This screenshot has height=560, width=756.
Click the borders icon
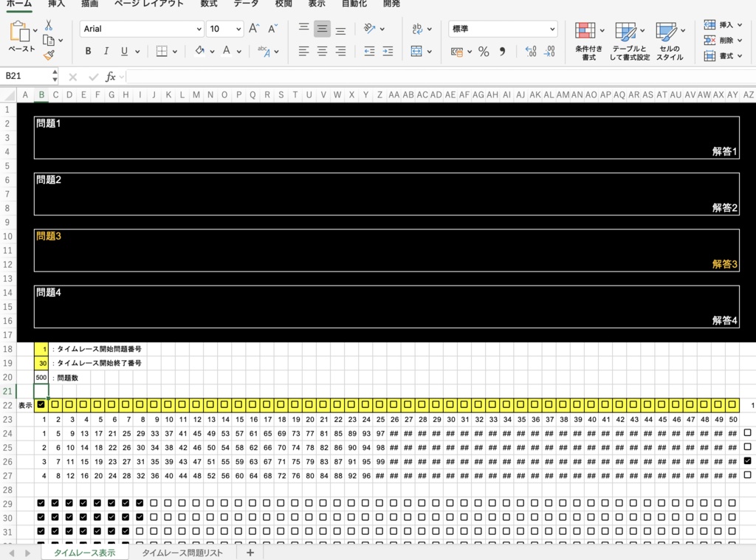coord(162,51)
